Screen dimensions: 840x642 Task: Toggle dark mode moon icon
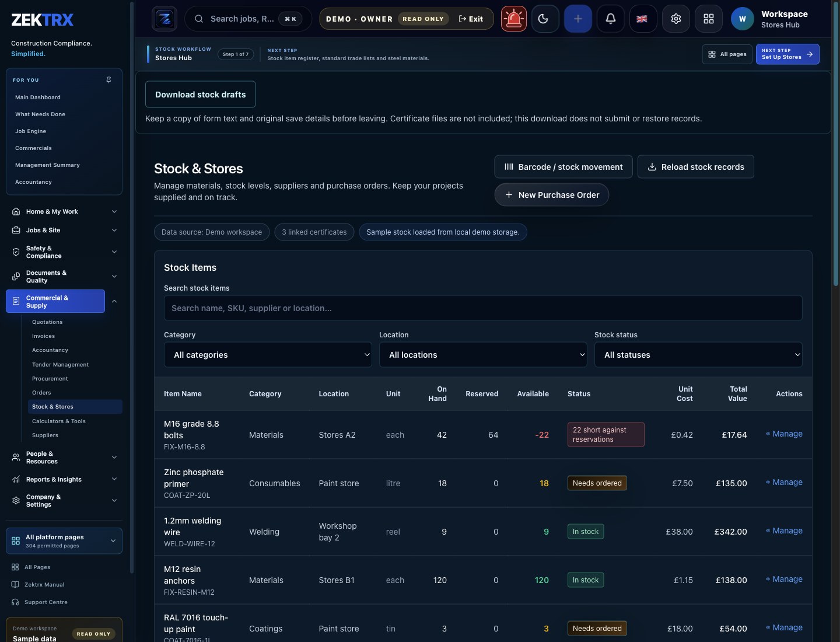click(x=545, y=19)
